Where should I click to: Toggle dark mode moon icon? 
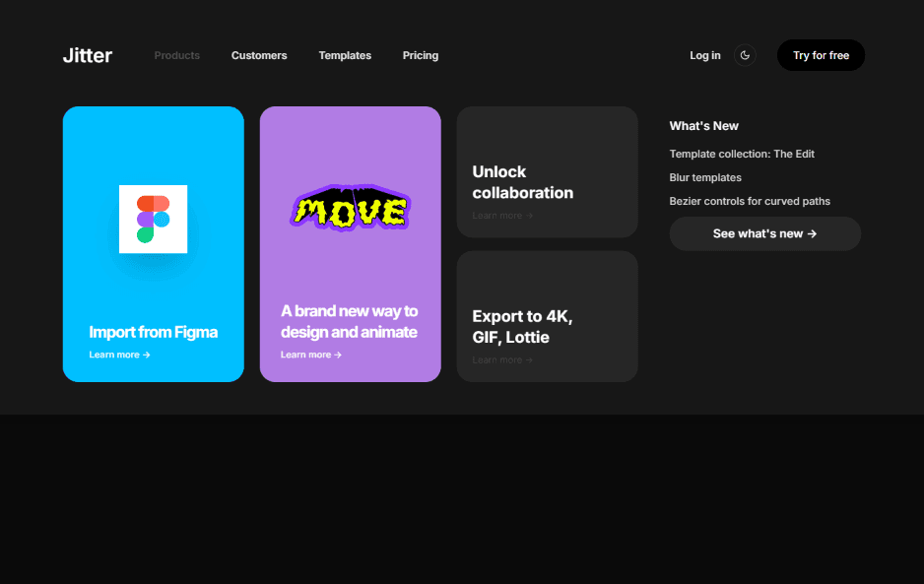point(745,55)
